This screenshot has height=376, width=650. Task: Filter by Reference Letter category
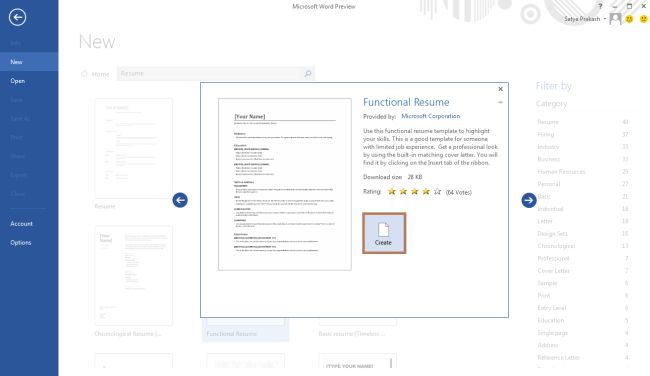582,357
